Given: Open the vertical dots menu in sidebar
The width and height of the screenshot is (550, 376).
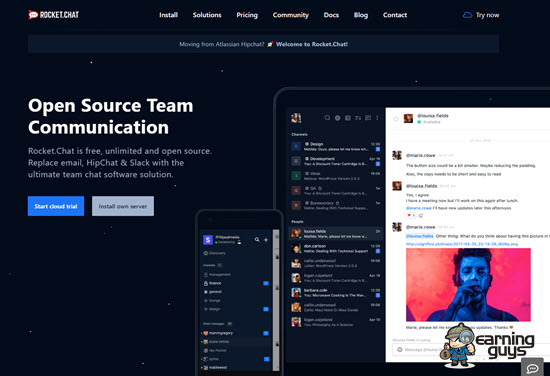Looking at the screenshot, I should click(377, 118).
